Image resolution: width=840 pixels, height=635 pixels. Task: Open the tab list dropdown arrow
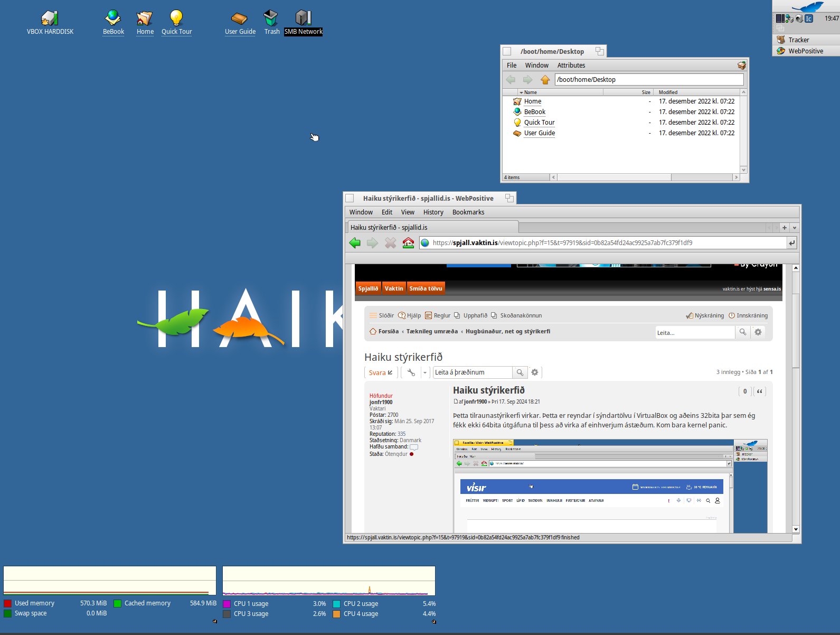[x=795, y=228]
